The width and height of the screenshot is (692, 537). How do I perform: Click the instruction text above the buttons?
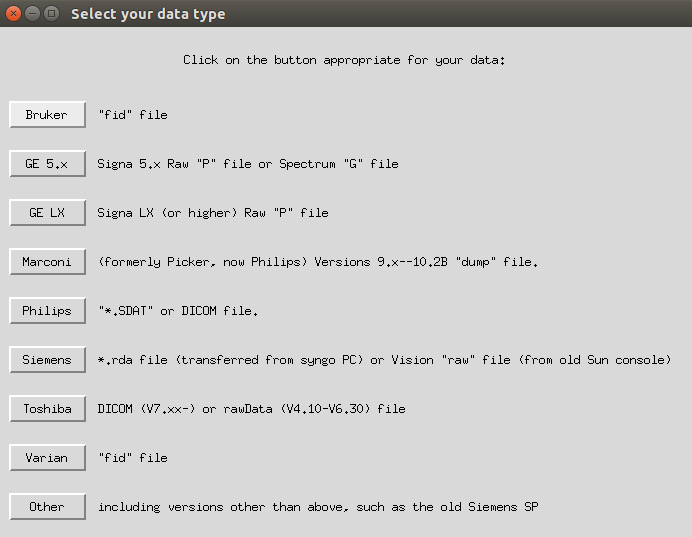coord(344,60)
